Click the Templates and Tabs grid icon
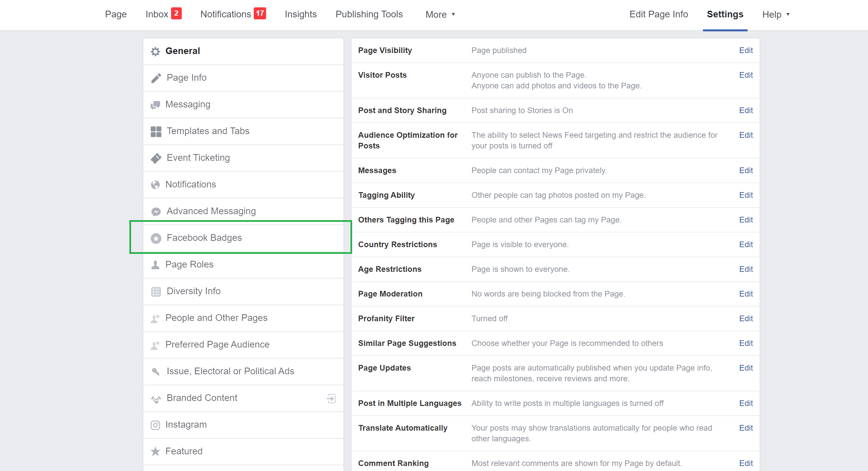The height and width of the screenshot is (471, 868). 156,131
